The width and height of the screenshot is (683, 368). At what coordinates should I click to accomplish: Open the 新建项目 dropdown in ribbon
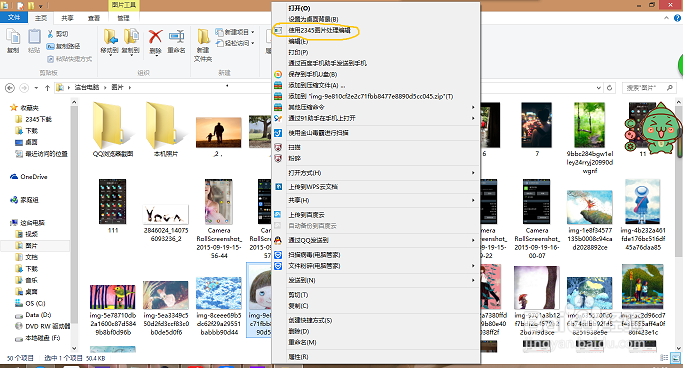pyautogui.click(x=235, y=32)
